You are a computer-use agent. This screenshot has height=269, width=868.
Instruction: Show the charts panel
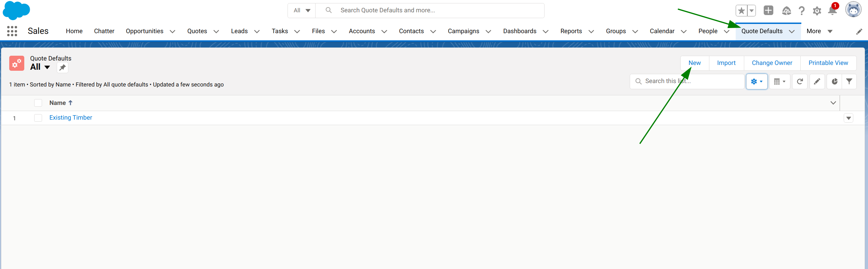coord(834,81)
